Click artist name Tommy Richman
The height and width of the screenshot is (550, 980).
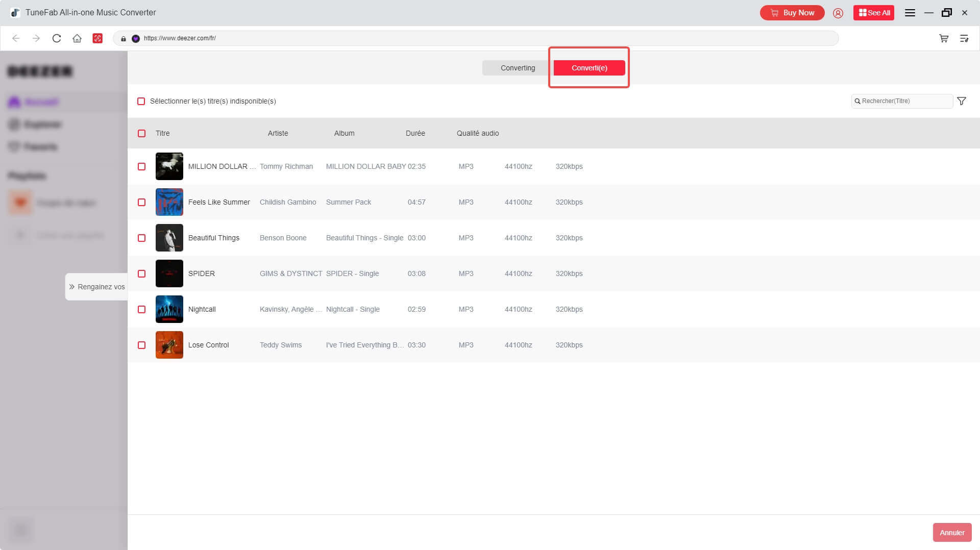click(286, 166)
